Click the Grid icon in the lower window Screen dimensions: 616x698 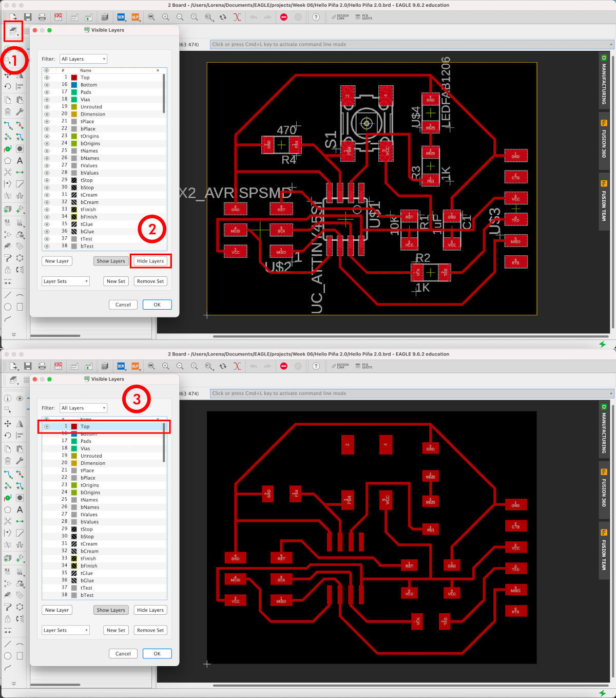pyautogui.click(x=26, y=380)
